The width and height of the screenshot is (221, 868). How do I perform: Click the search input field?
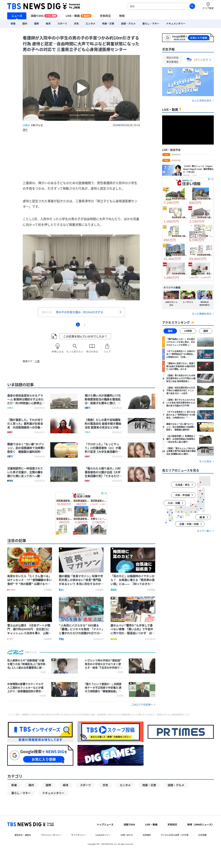pyautogui.click(x=158, y=6)
